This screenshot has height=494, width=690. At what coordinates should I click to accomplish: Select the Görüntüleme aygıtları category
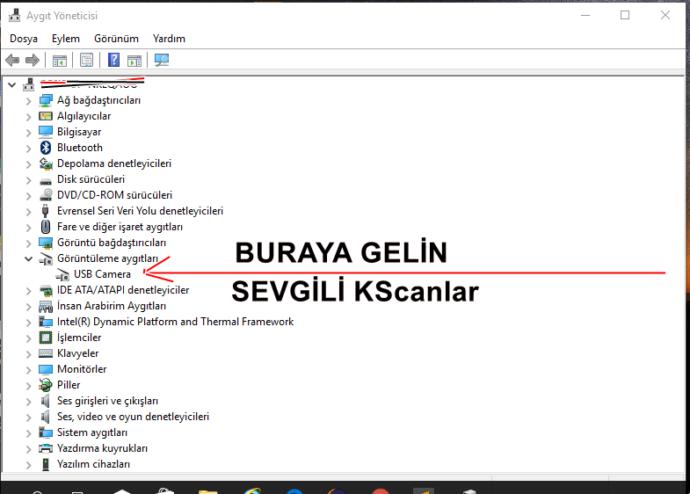pos(107,258)
